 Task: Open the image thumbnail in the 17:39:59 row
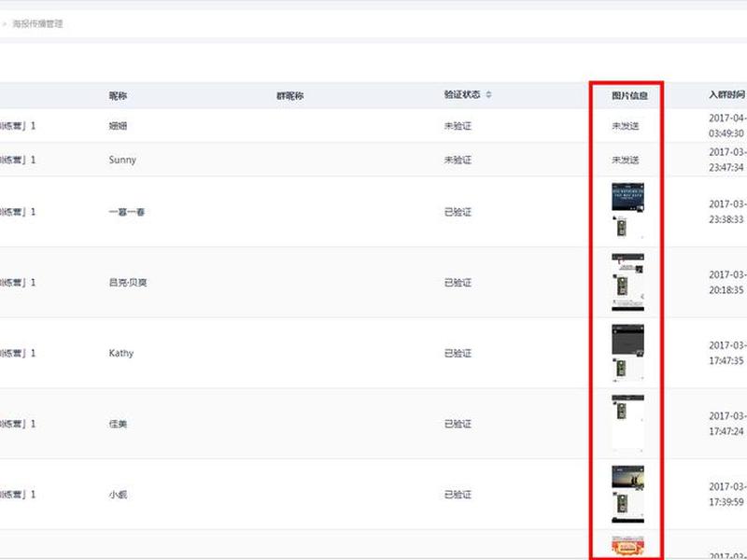[x=627, y=495]
